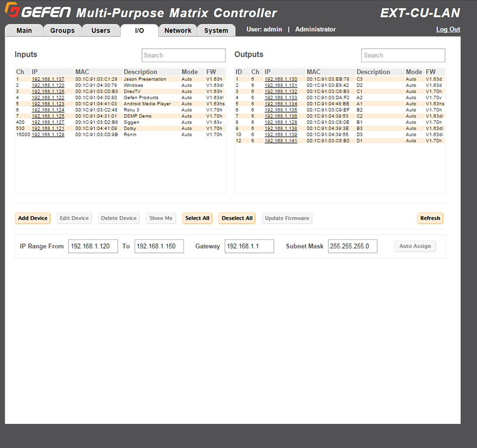
Task: Select the Groups tab
Action: point(62,31)
